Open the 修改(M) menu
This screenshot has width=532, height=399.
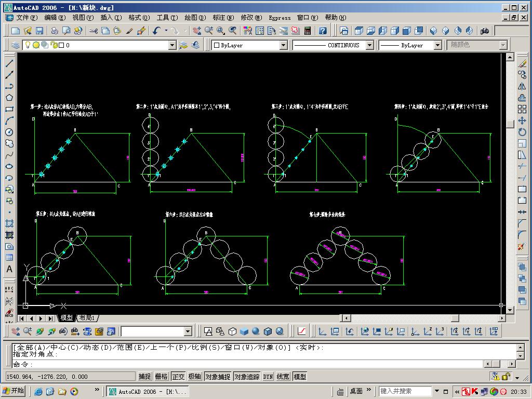tap(251, 18)
